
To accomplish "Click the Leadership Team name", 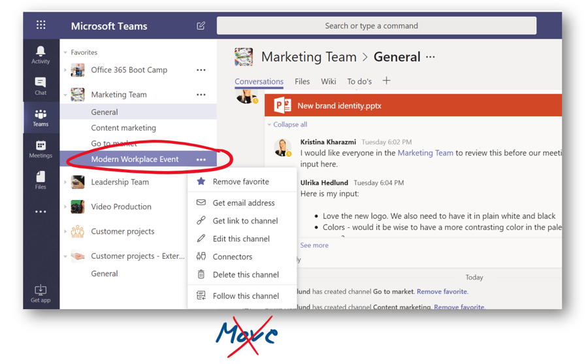I will tap(120, 182).
